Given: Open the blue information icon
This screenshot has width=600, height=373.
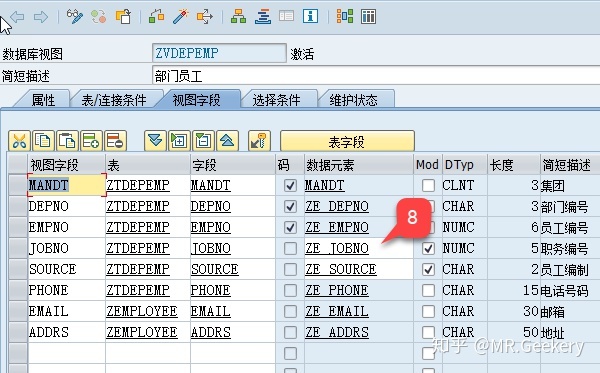Looking at the screenshot, I should [x=310, y=16].
